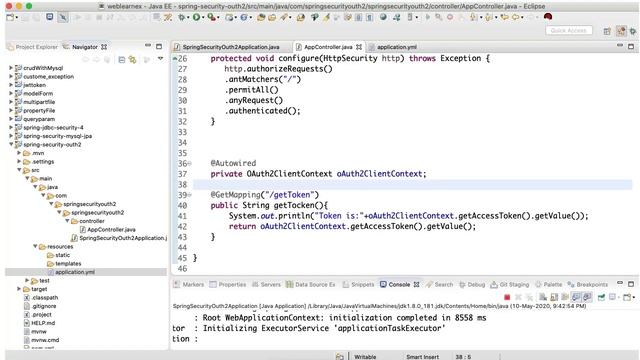Close the Console view tab

416,284
